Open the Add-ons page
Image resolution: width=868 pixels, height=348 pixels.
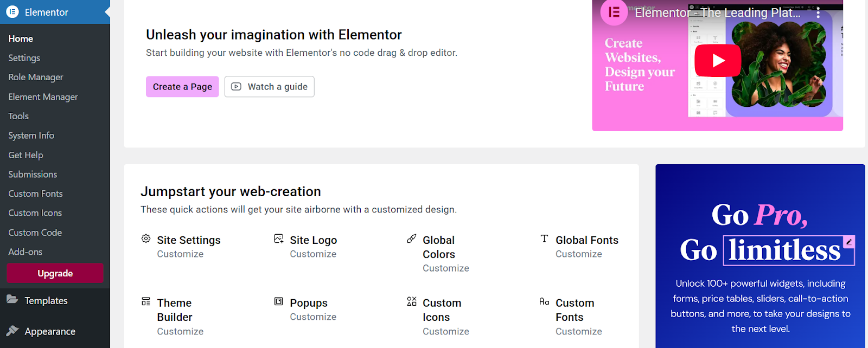tap(25, 252)
